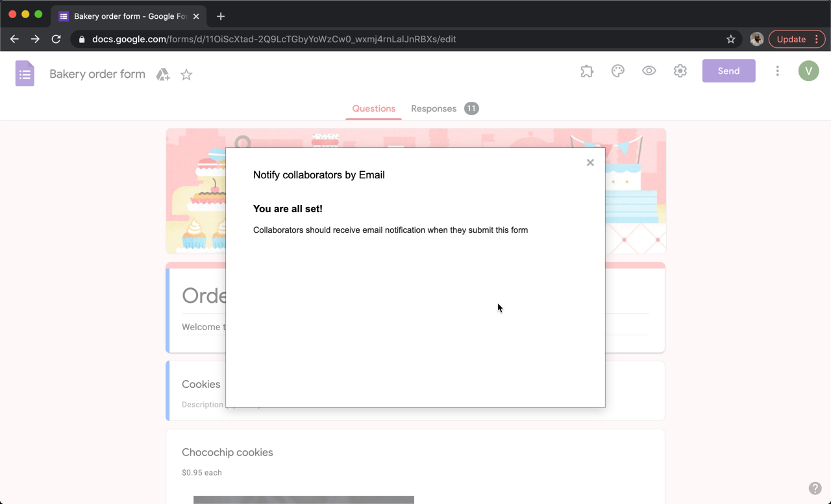
Task: Open the more options three-dot menu
Action: pyautogui.click(x=777, y=71)
